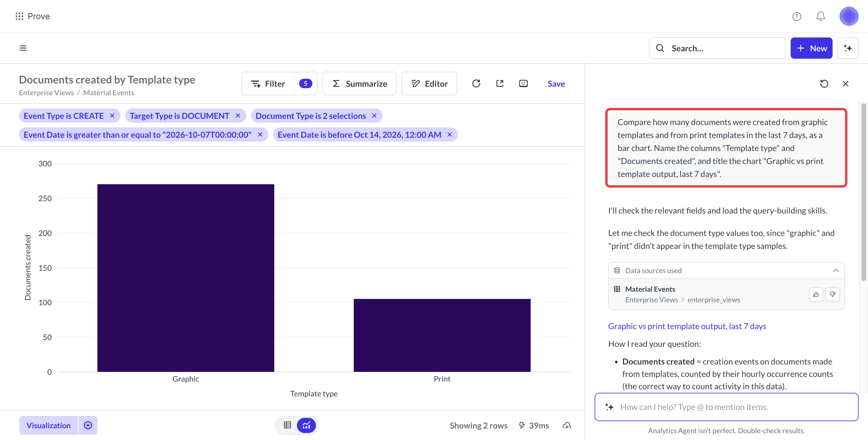Switch to table view
Screen dimensions: 868x440
coord(287,425)
